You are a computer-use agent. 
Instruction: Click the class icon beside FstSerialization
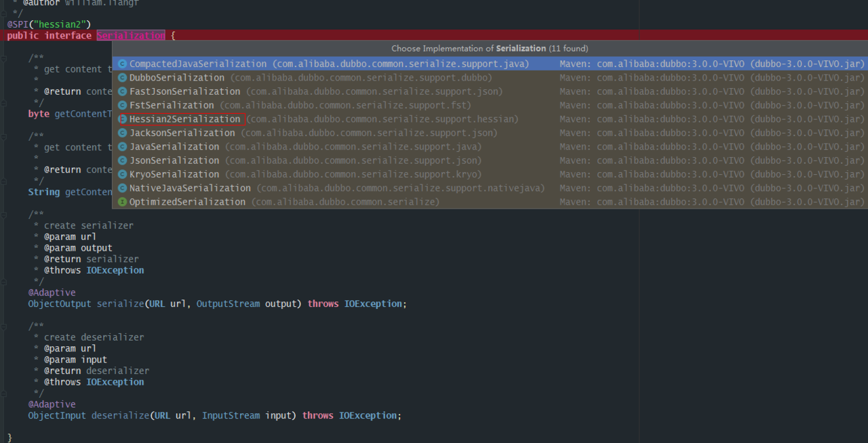point(122,106)
